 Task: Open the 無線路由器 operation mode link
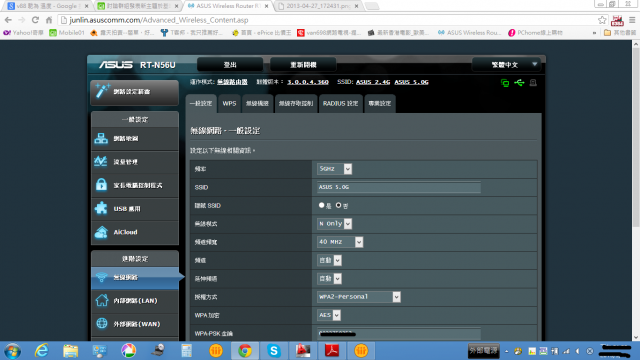(x=232, y=82)
